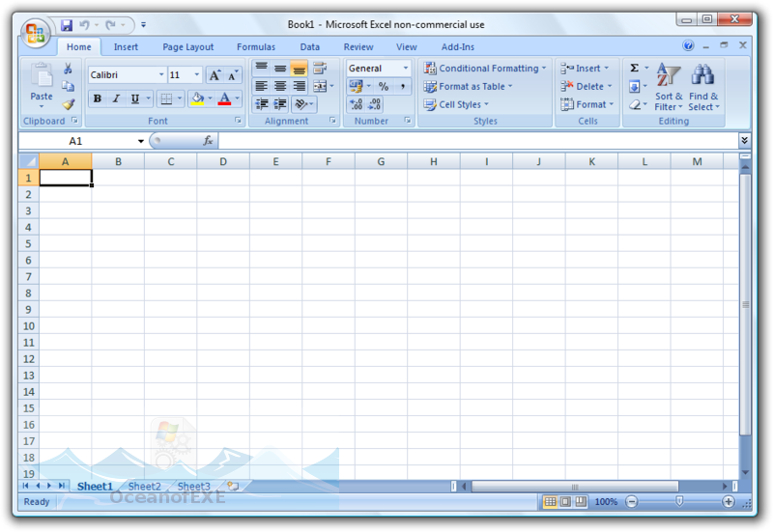Undo the last action
The height and width of the screenshot is (532, 773).
[x=85, y=25]
